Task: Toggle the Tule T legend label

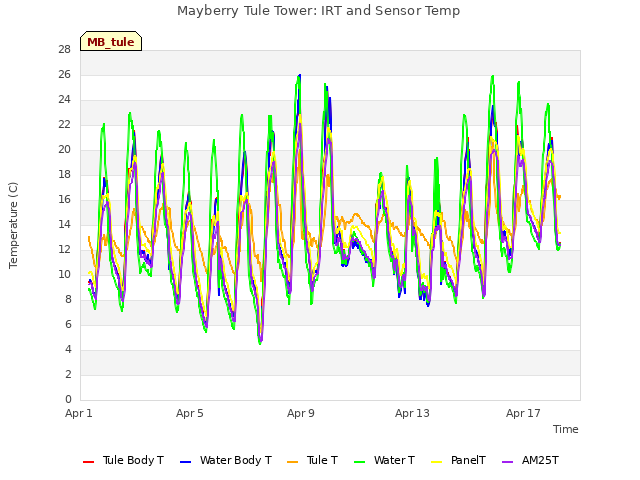Action: (322, 460)
